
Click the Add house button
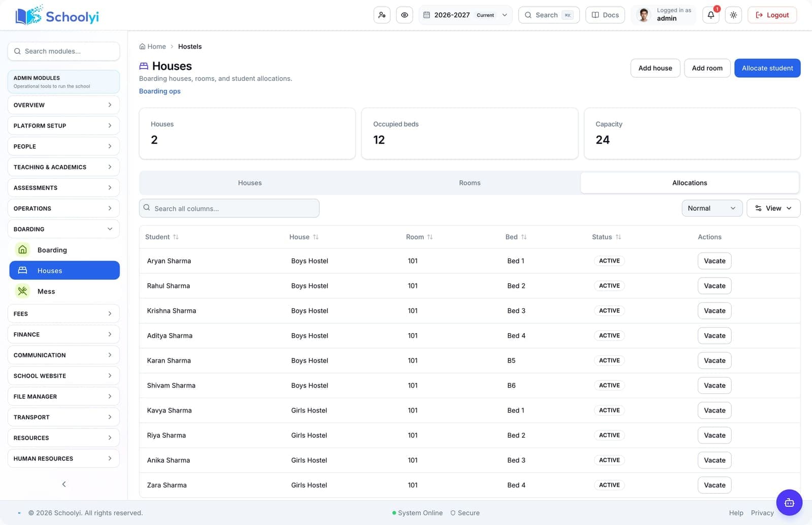pyautogui.click(x=655, y=68)
